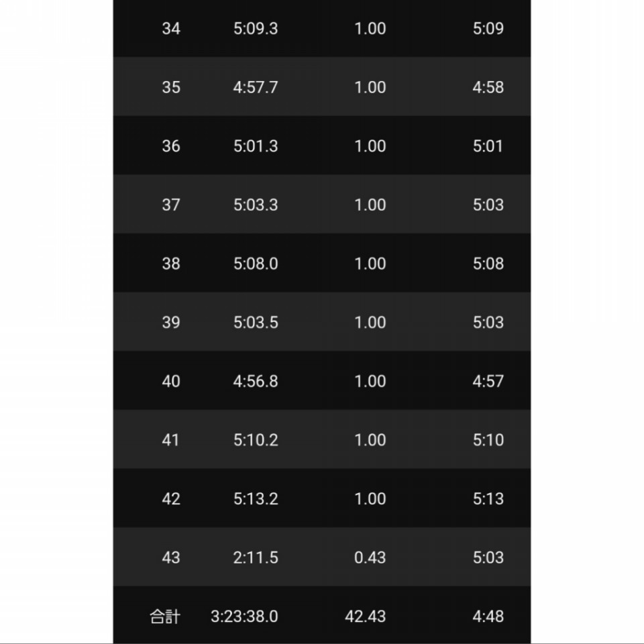Select lap 37 row number
This screenshot has width=644, height=644.
(171, 205)
